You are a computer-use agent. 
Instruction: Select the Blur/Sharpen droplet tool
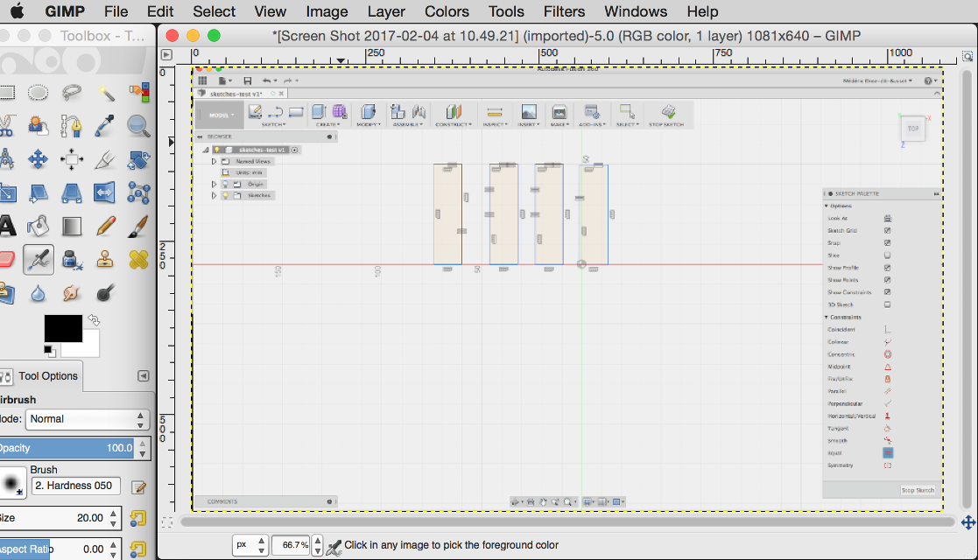tap(38, 292)
